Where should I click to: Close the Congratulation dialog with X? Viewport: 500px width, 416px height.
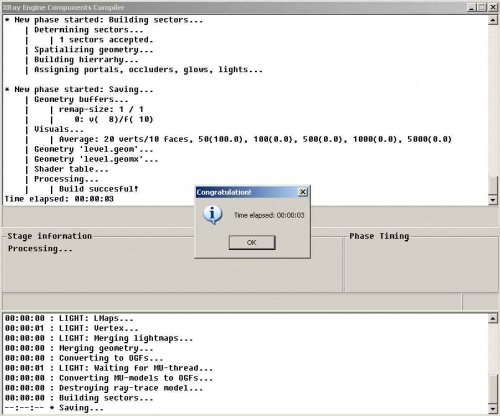click(x=302, y=192)
